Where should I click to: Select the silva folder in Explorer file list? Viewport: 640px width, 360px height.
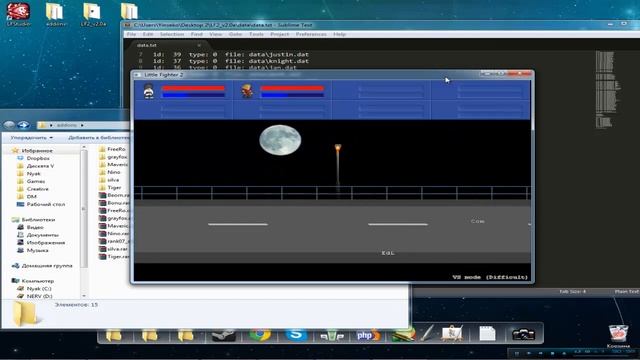pos(109,180)
